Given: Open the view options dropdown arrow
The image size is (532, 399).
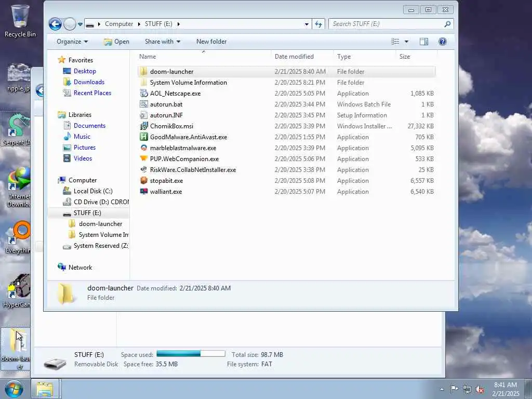Looking at the screenshot, I should point(406,42).
